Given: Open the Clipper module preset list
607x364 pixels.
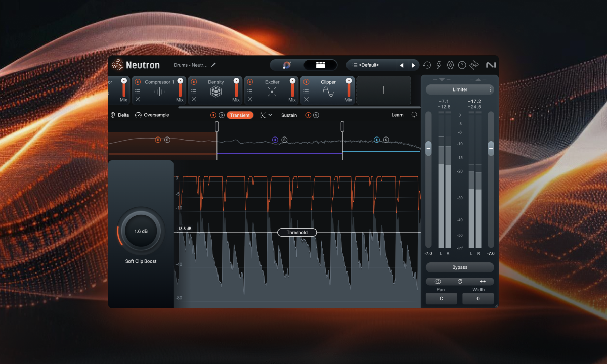Looking at the screenshot, I should pyautogui.click(x=306, y=92).
